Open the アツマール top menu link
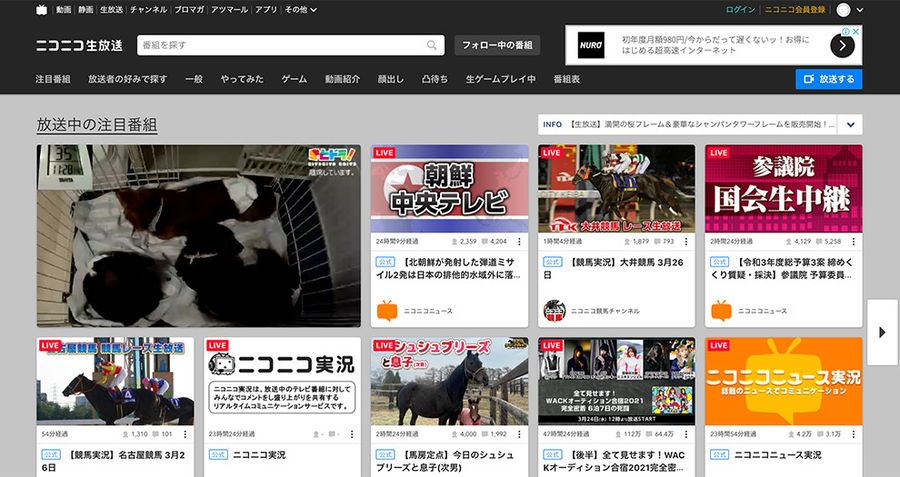900x477 pixels. [x=229, y=10]
